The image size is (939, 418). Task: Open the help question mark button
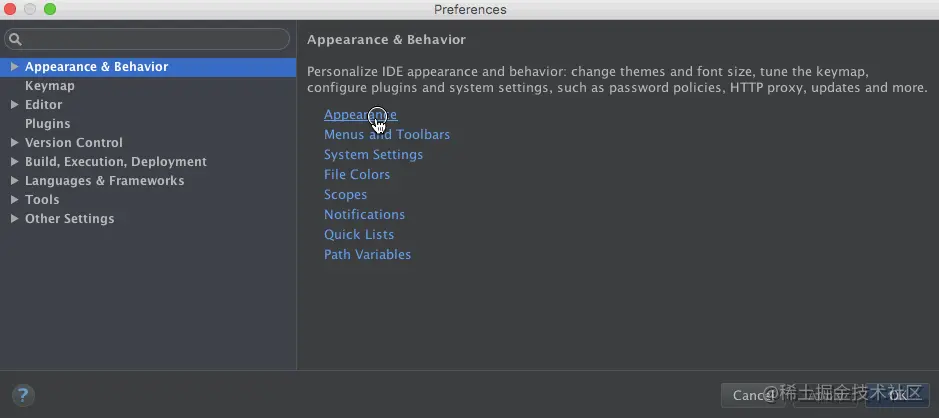23,395
